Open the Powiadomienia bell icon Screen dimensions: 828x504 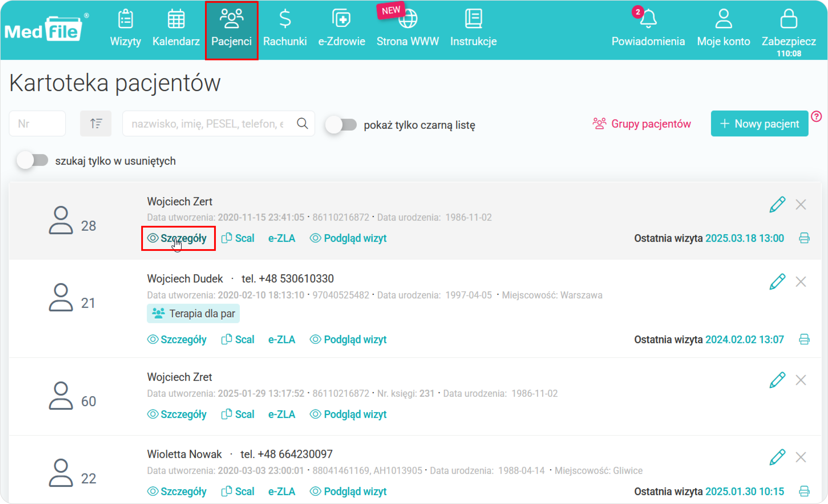click(x=648, y=19)
